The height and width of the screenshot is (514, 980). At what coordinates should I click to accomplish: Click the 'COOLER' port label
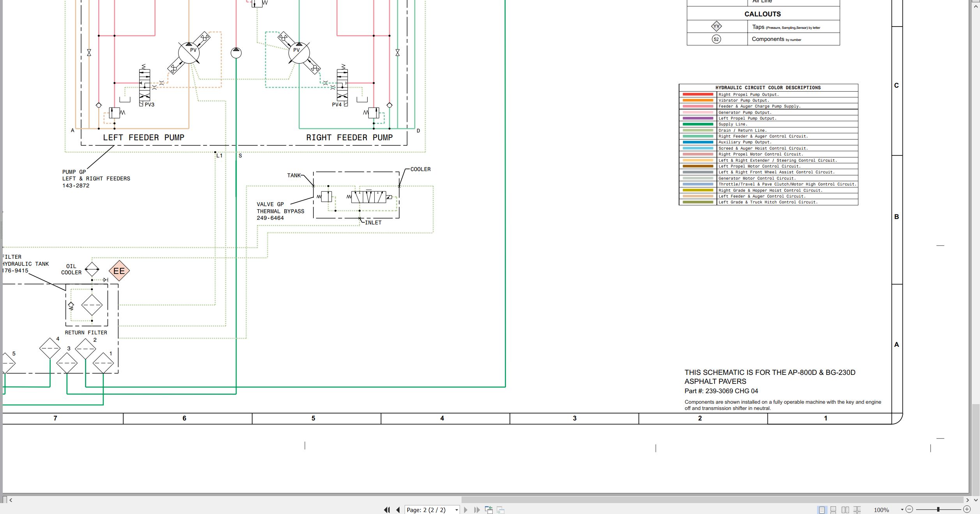click(420, 169)
